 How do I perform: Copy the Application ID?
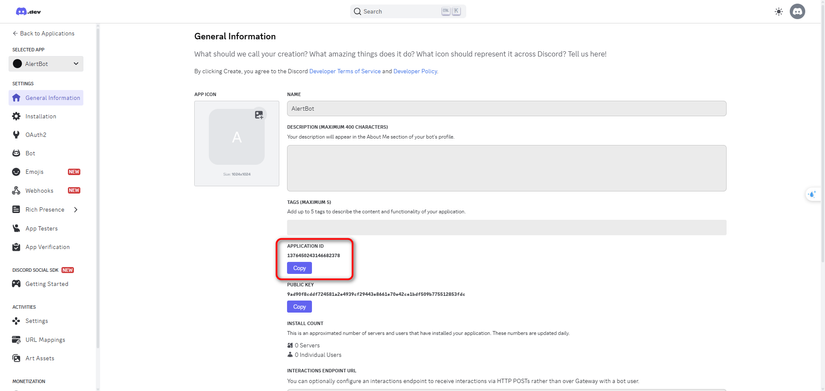tap(299, 268)
